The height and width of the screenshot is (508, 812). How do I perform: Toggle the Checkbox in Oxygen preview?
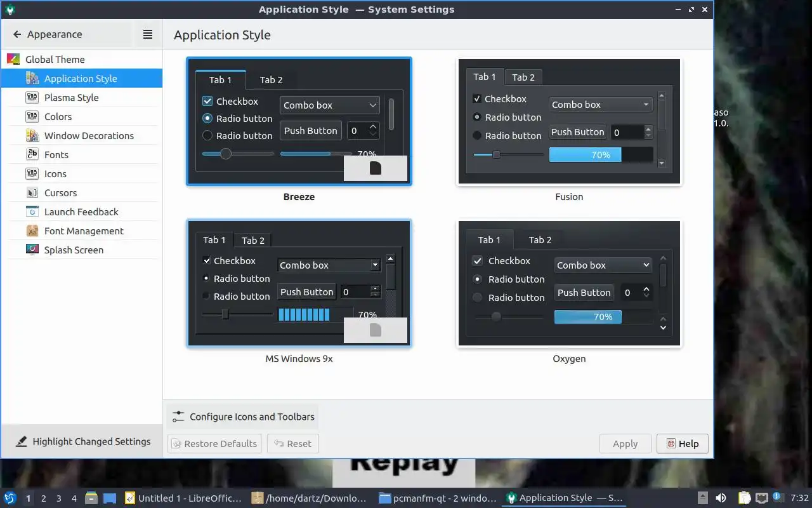[478, 261]
